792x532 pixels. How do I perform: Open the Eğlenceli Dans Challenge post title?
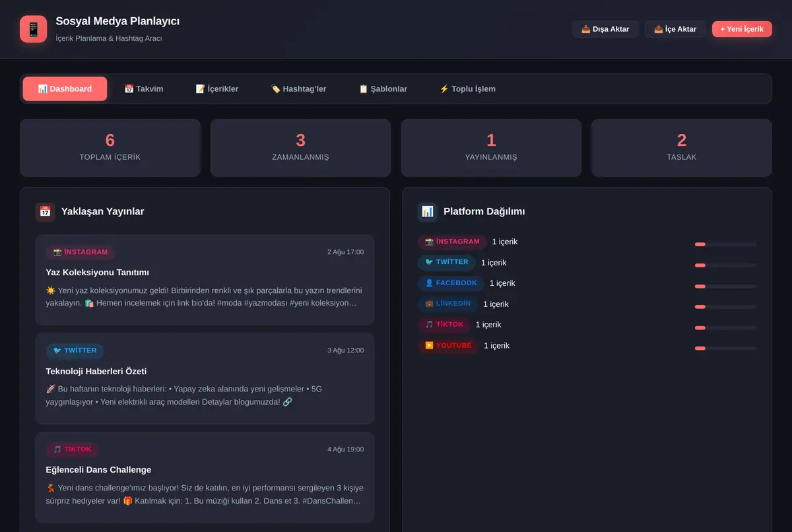click(x=98, y=470)
